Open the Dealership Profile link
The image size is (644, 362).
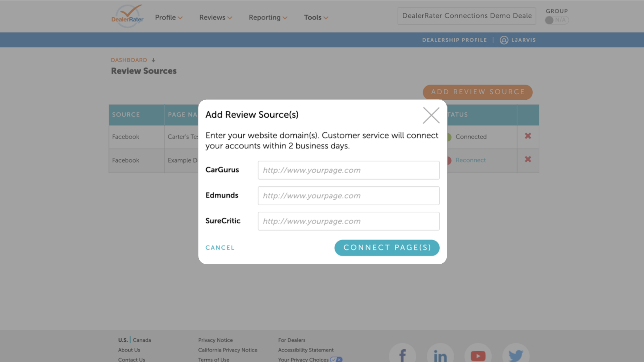click(454, 40)
